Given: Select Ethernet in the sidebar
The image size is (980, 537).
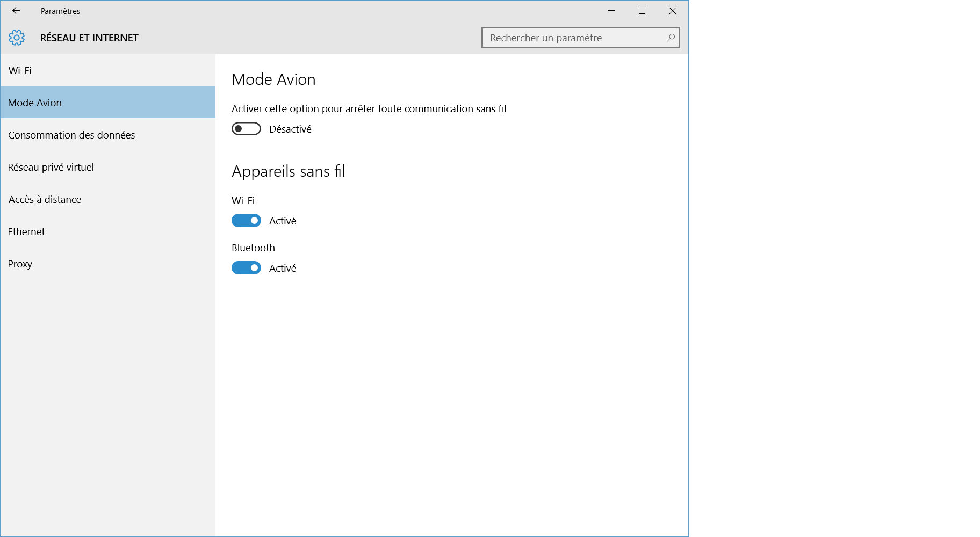Looking at the screenshot, I should click(108, 231).
